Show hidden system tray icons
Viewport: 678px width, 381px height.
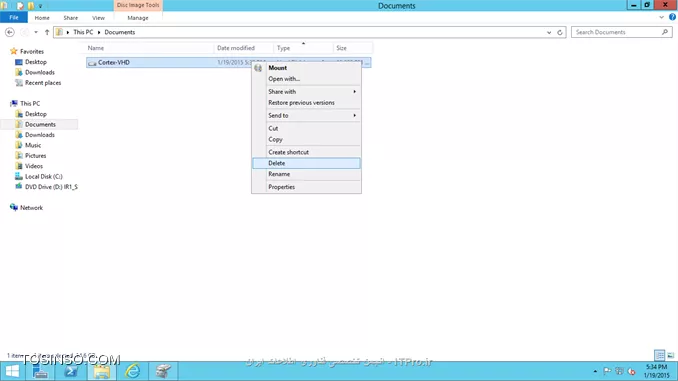click(595, 371)
